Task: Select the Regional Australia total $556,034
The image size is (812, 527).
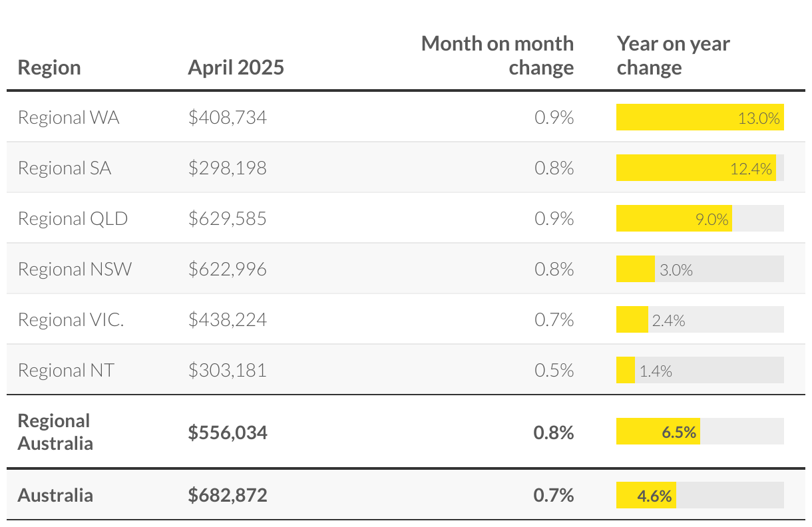Action: click(228, 433)
